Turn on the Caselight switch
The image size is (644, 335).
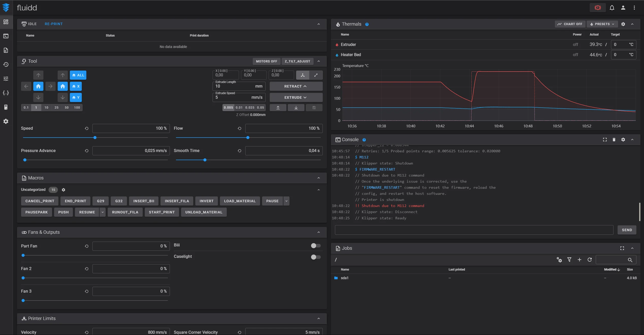[316, 257]
